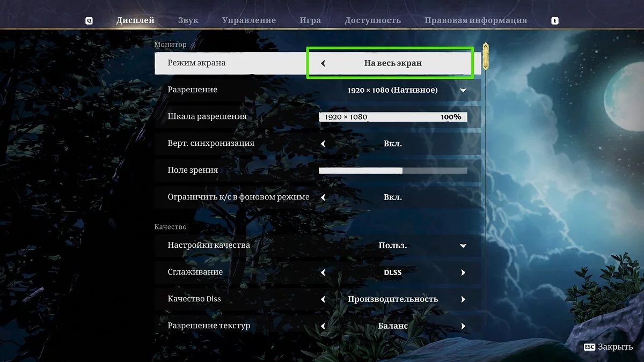Adjust the Поле зрения slider

click(x=393, y=171)
